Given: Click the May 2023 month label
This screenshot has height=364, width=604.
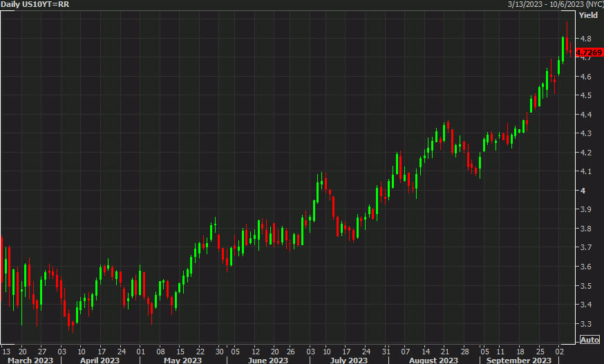Looking at the screenshot, I should (x=182, y=360).
